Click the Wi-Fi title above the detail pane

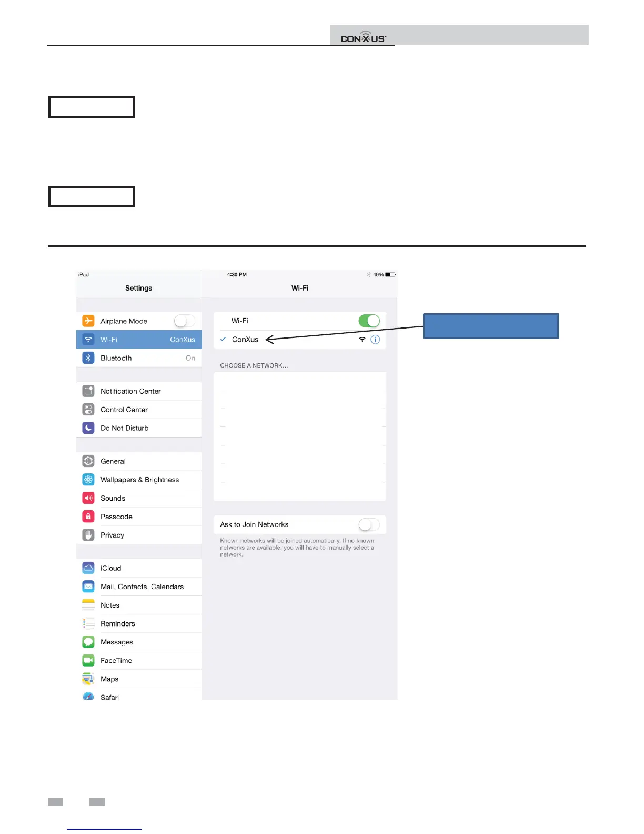point(300,288)
